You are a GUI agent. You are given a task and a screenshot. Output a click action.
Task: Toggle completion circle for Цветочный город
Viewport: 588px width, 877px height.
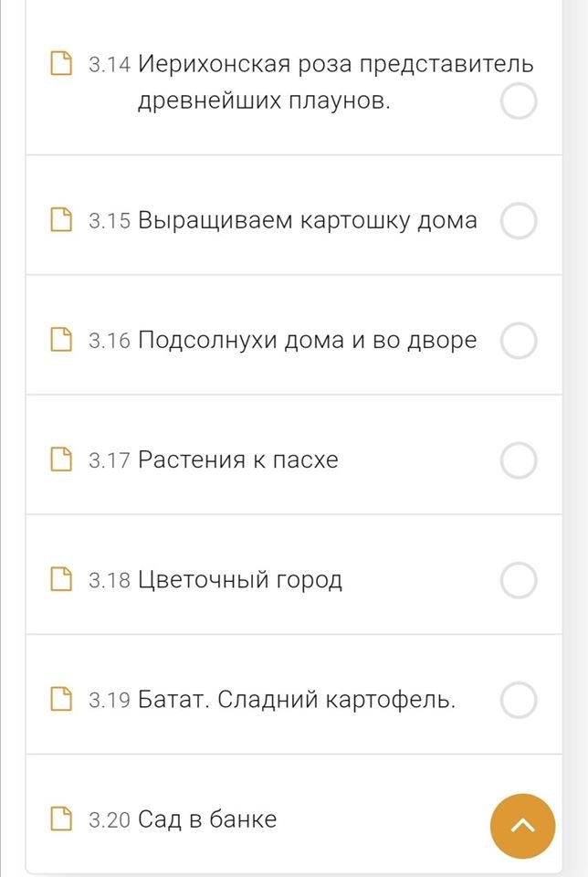tap(519, 579)
